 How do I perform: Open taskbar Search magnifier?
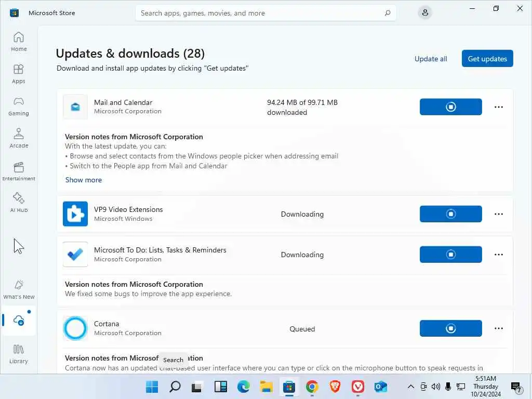[x=175, y=387]
